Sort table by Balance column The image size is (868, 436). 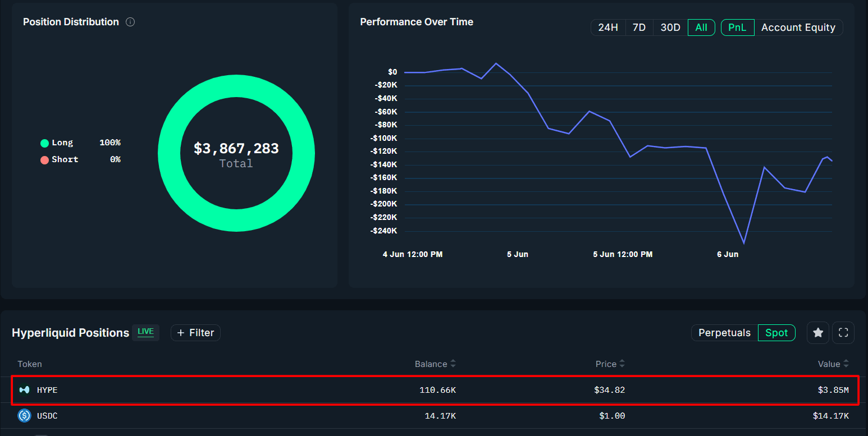[x=435, y=364]
